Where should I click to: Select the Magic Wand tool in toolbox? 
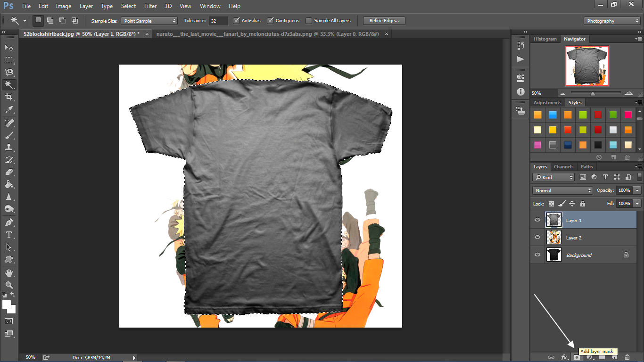tap(9, 85)
